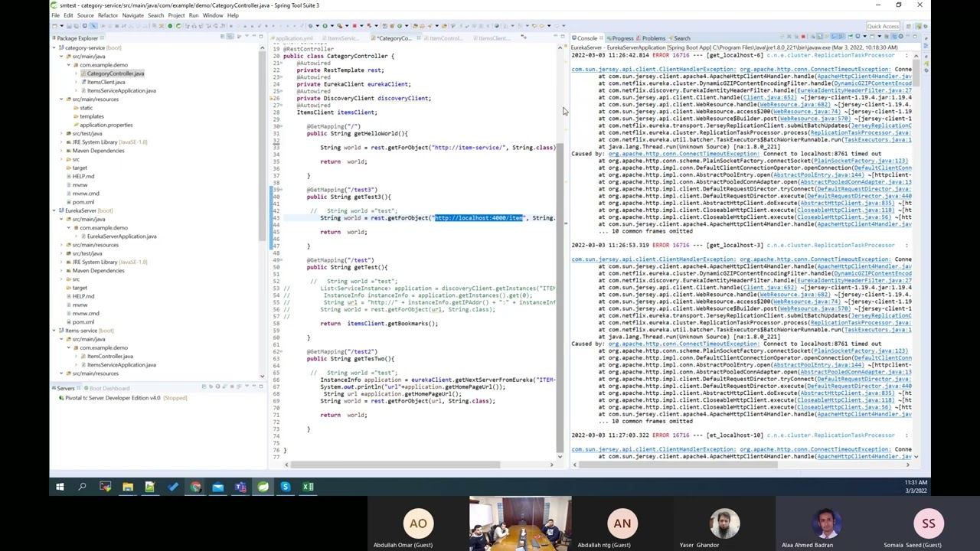The width and height of the screenshot is (980, 551).
Task: Expand src/test/java under category-service
Action: [x=61, y=134]
